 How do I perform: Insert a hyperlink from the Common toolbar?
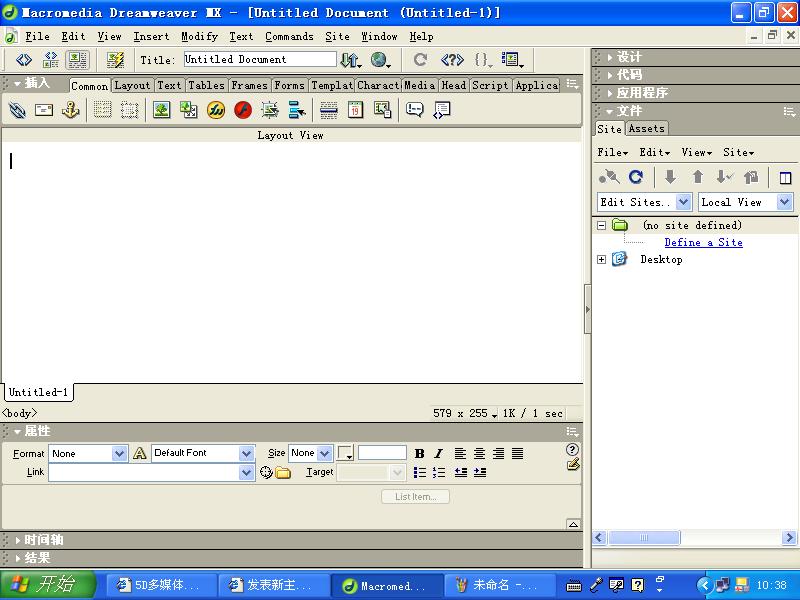[x=17, y=110]
